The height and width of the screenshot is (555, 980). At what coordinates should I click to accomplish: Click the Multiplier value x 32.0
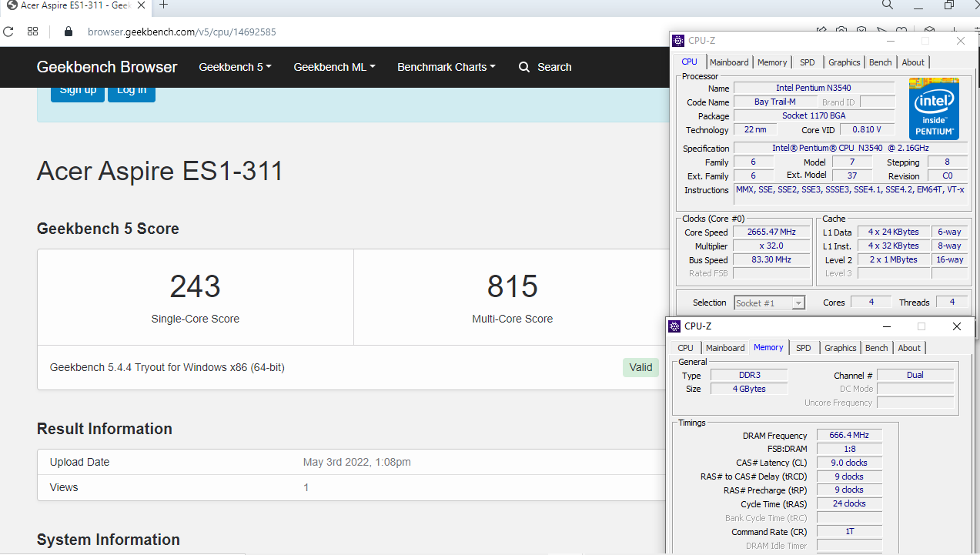(x=771, y=246)
